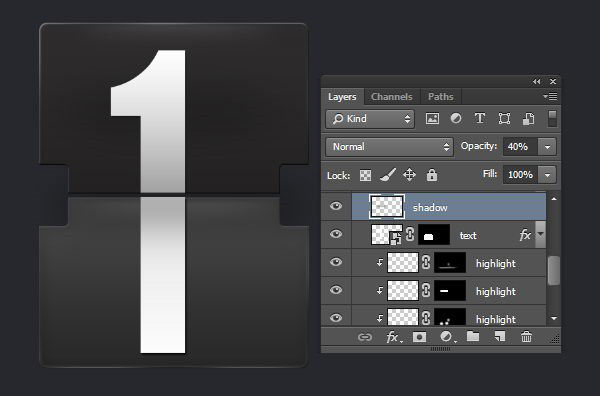Open the Layers panel flyout menu
Image resolution: width=600 pixels, height=396 pixels.
(x=550, y=97)
